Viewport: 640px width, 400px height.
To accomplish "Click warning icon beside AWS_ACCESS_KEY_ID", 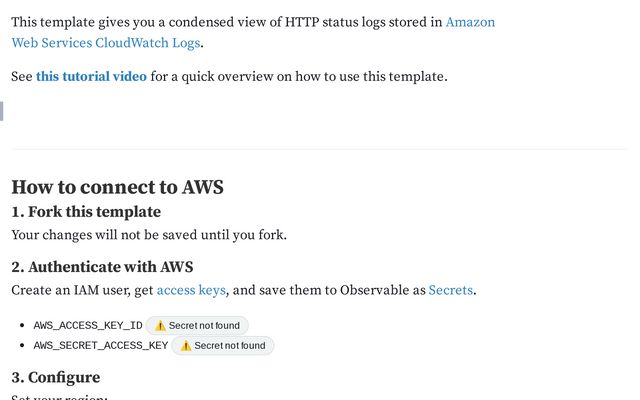I will coord(160,326).
